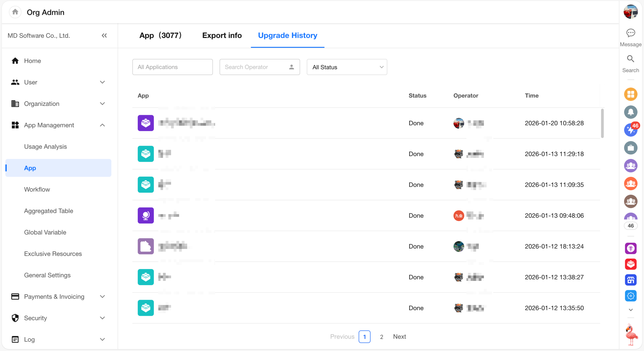Expand the Security section

tap(102, 318)
